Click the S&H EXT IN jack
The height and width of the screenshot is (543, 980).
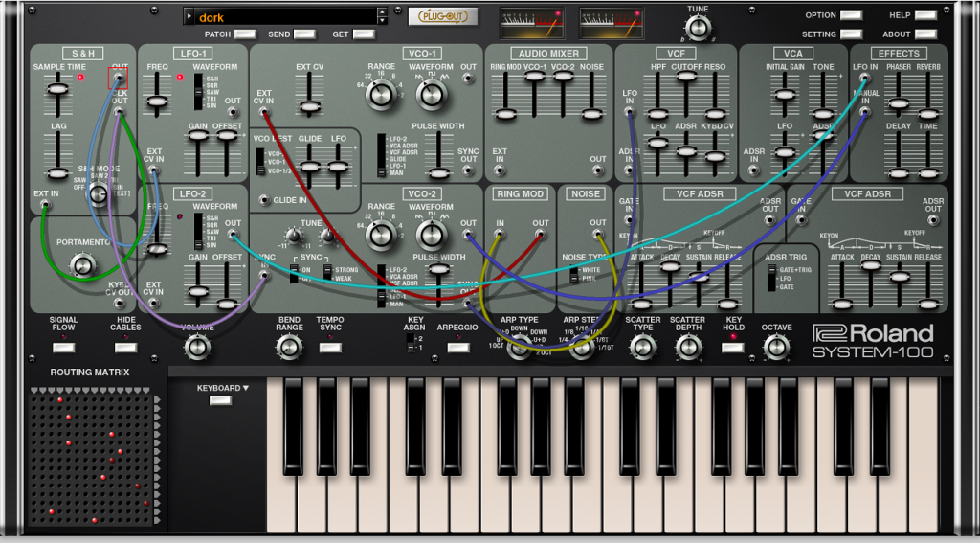pyautogui.click(x=45, y=204)
